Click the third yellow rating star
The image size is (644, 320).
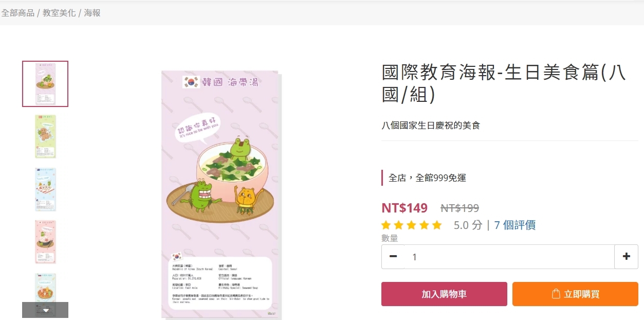411,225
